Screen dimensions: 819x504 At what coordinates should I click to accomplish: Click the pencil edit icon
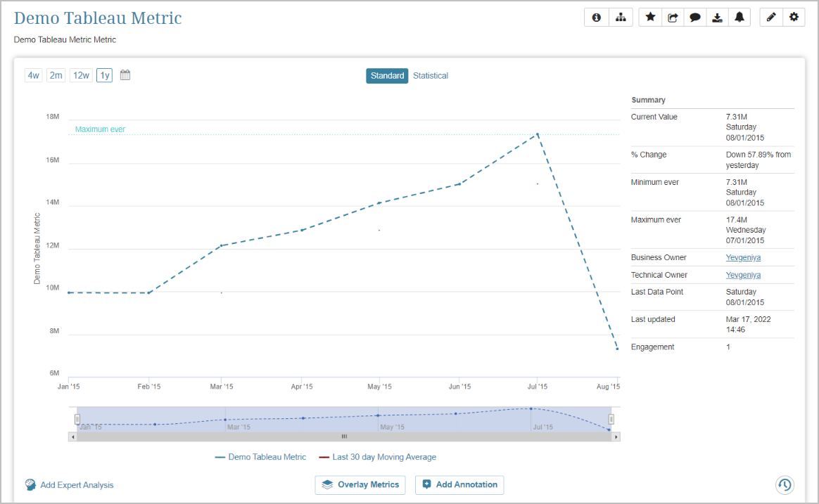point(771,18)
